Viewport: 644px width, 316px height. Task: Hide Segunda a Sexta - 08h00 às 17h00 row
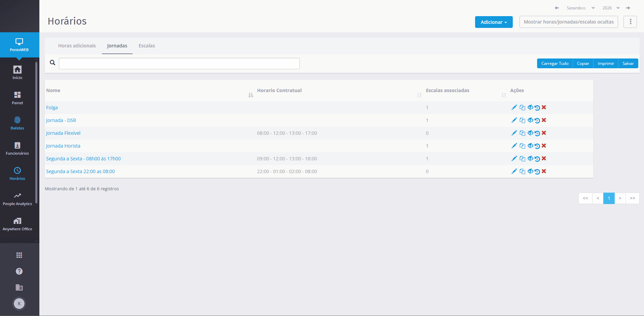click(x=530, y=159)
